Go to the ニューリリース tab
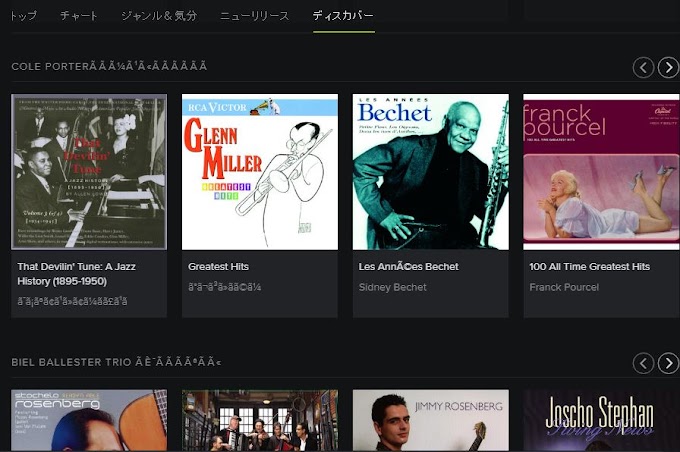This screenshot has width=680, height=452. tap(254, 16)
